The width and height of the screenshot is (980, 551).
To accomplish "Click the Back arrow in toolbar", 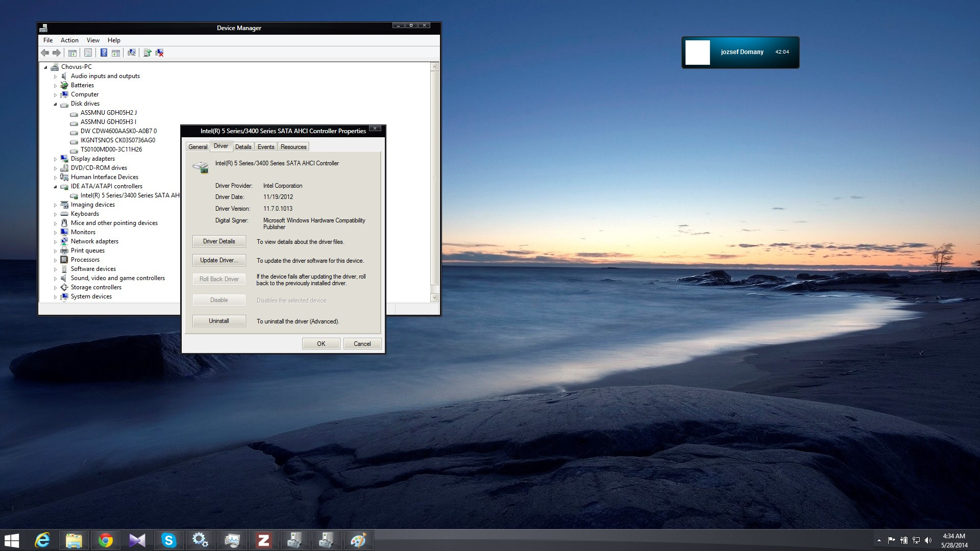I will [45, 53].
